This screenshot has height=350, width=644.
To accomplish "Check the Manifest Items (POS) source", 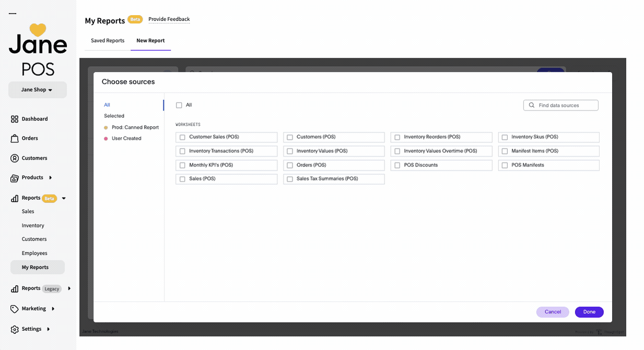I will click(x=505, y=151).
